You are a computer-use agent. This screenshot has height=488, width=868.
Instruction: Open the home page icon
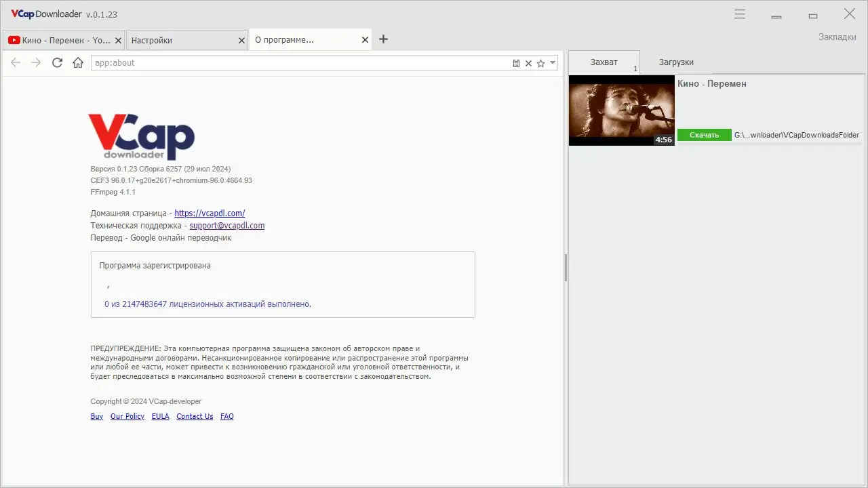[x=77, y=62]
